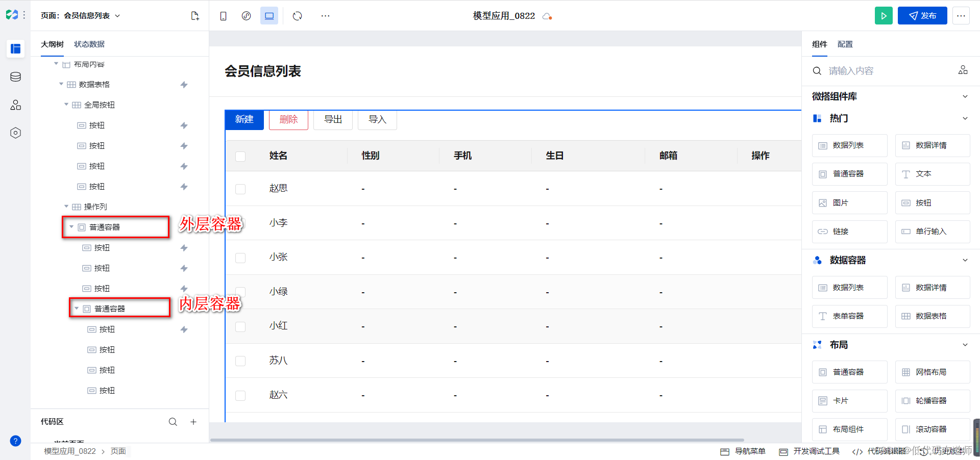Image resolution: width=980 pixels, height=460 pixels.
Task: Collapse the 微搭组件库 section
Action: 965,96
